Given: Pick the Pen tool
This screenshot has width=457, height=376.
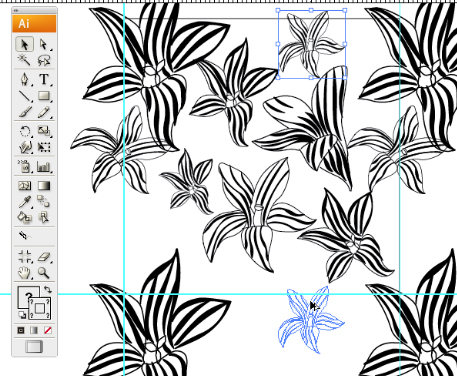Looking at the screenshot, I should tap(25, 79).
